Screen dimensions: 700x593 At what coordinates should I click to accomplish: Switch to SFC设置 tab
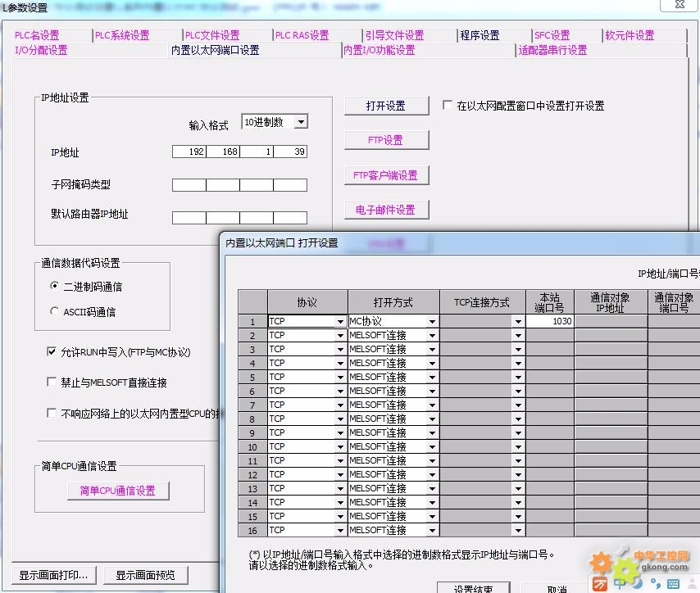[x=552, y=35]
